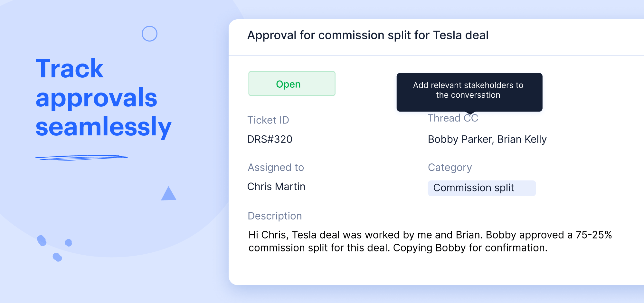Click assignee name Chris Martin

pyautogui.click(x=276, y=187)
